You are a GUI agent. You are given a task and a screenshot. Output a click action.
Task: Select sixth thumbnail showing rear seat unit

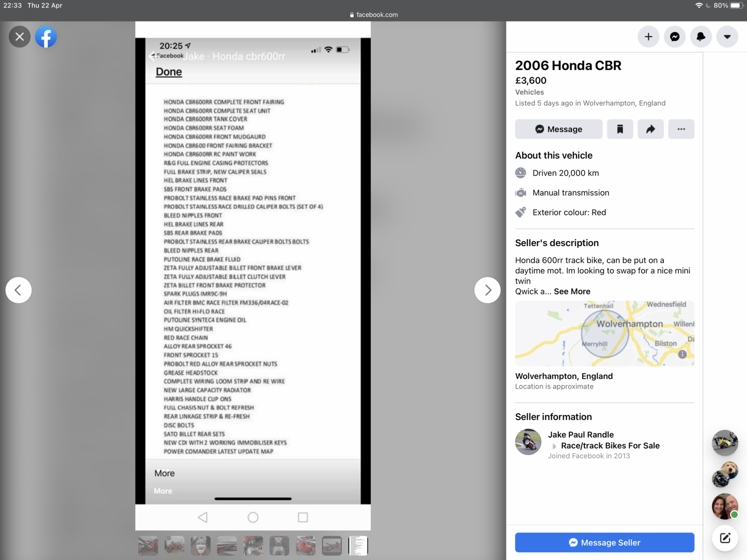click(279, 546)
